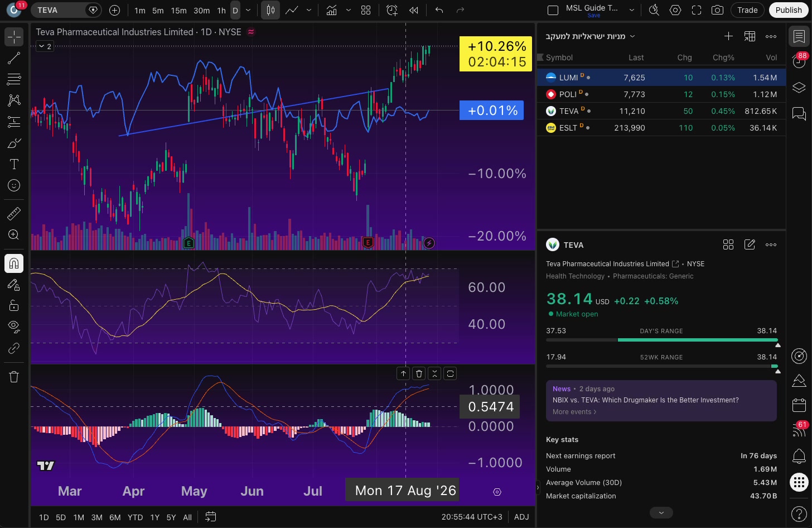
Task: Select the 5Y date range
Action: 171,517
